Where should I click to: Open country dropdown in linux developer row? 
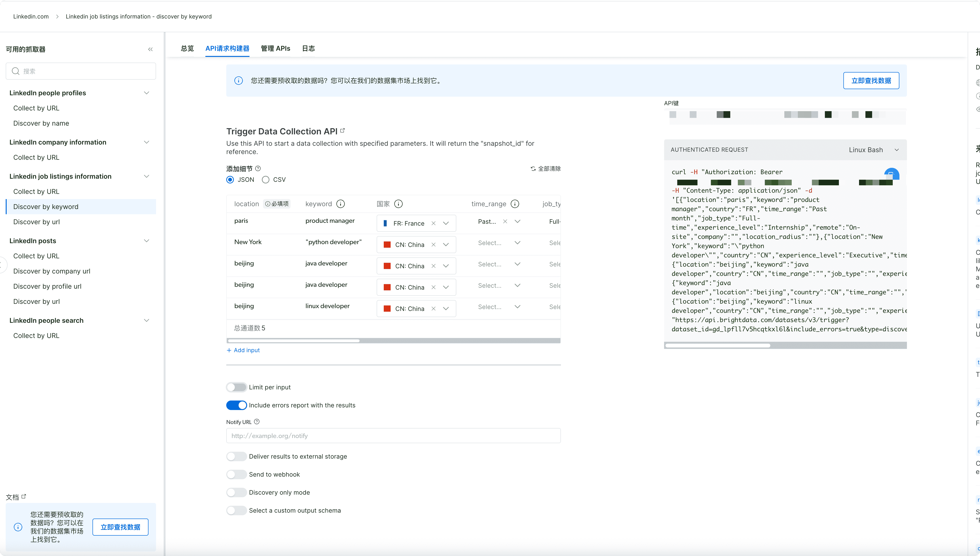[x=446, y=309]
